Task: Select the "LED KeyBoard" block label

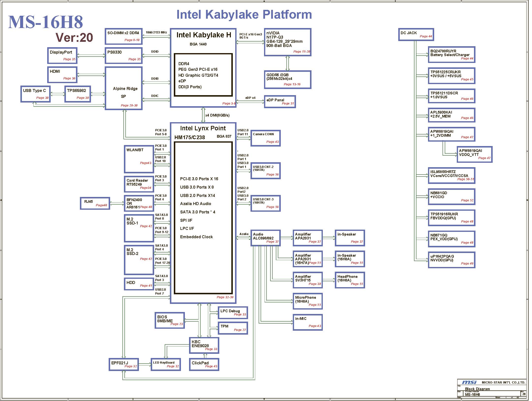Action: click(164, 363)
